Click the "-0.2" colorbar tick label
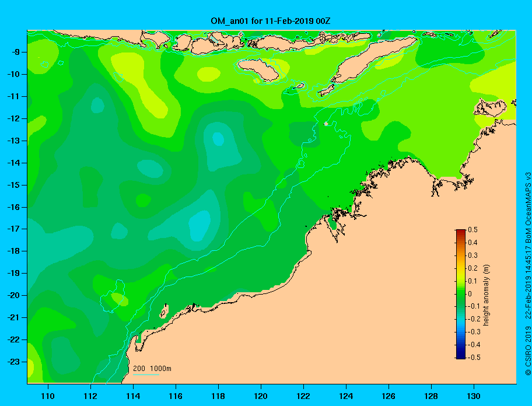This screenshot has height=406, width=532. point(474,319)
